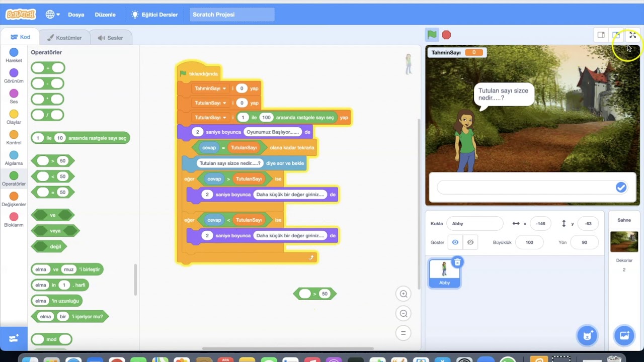The height and width of the screenshot is (362, 644).
Task: Click loose greater-than 50 block in workspace
Action: (x=315, y=294)
